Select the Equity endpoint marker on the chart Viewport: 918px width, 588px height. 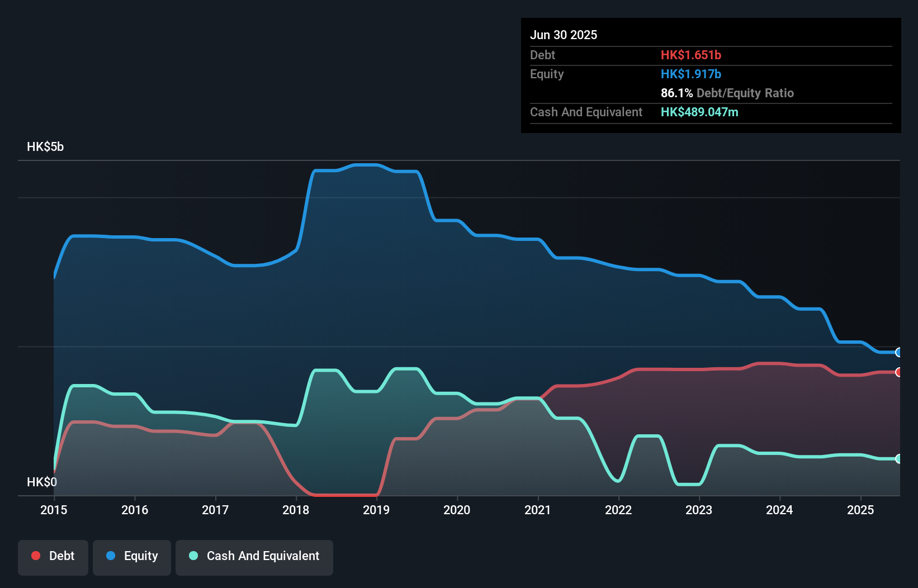click(898, 353)
